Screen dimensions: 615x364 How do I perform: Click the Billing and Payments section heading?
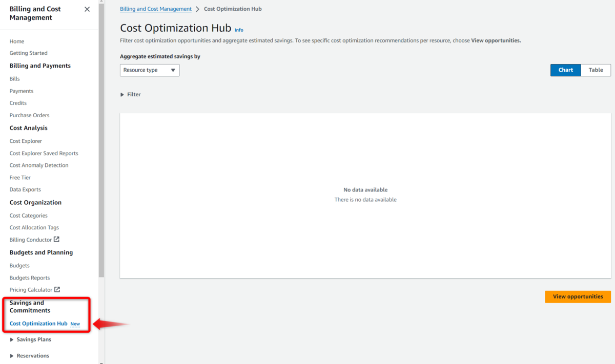pyautogui.click(x=40, y=66)
